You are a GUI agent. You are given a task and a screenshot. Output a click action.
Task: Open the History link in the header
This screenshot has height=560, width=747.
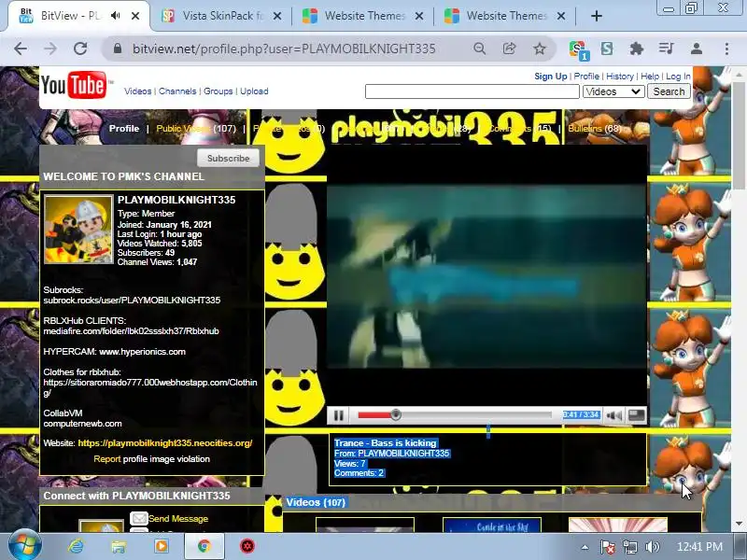click(x=620, y=77)
